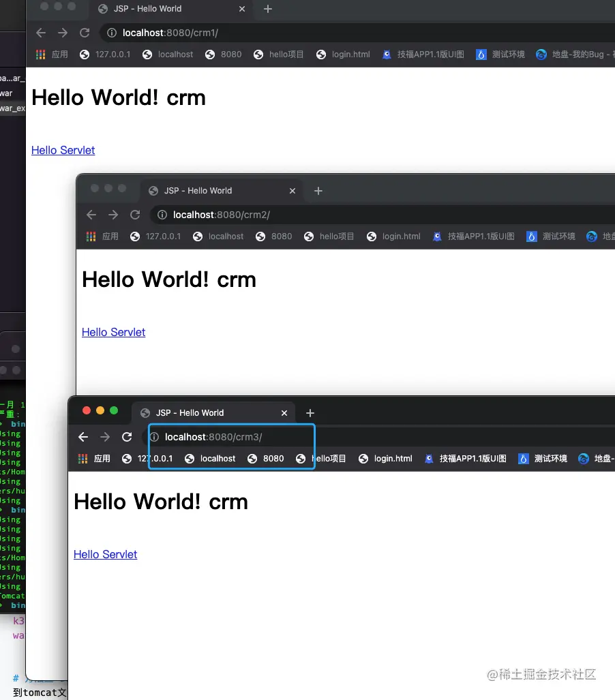Open 地盘-我的Bug bookmark in crm1 window
Viewport: 615px width, 700px height.
[575, 55]
